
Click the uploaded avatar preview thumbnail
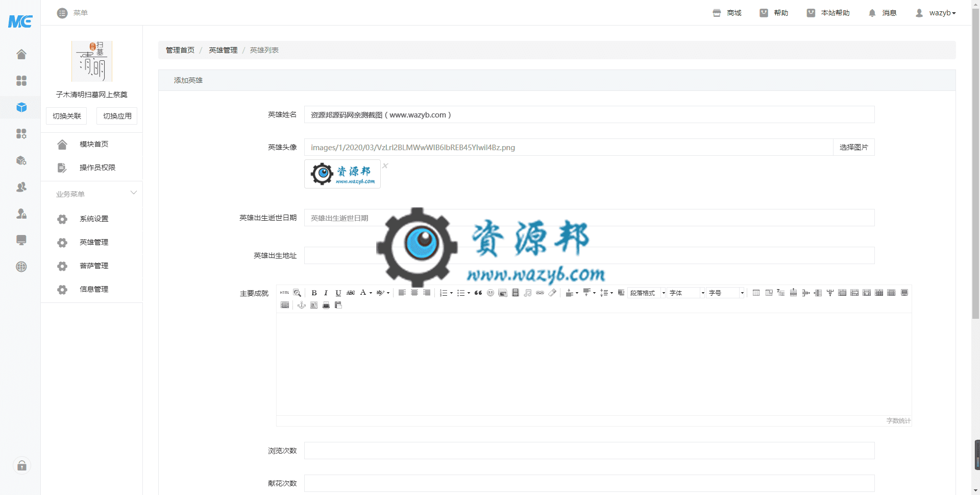click(342, 174)
